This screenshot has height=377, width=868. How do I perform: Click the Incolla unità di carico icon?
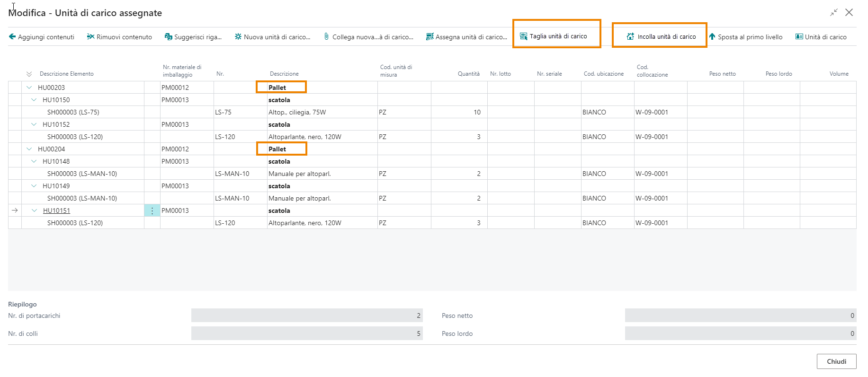630,36
